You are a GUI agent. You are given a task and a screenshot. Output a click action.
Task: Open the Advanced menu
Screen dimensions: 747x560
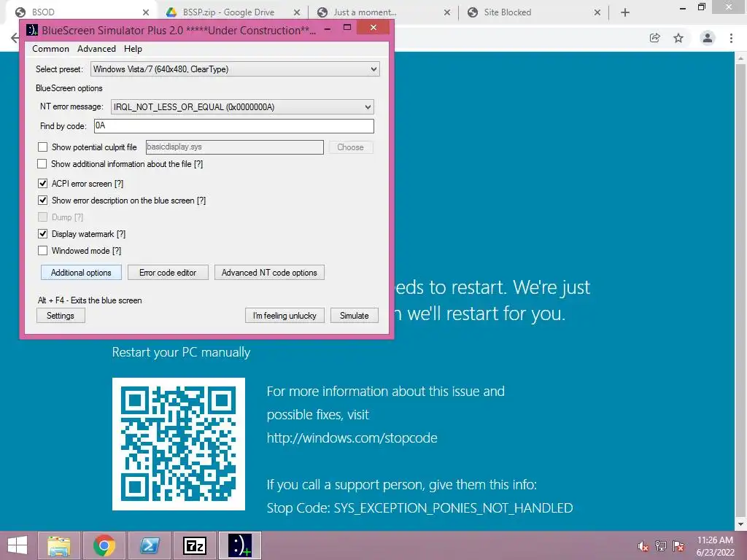pyautogui.click(x=96, y=49)
